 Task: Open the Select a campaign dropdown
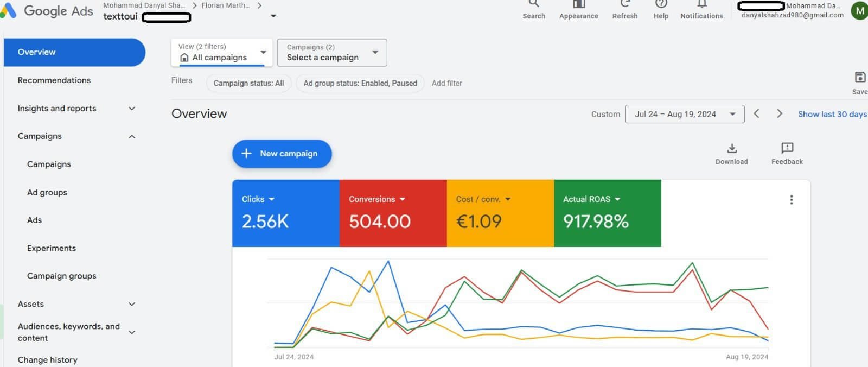click(x=332, y=53)
